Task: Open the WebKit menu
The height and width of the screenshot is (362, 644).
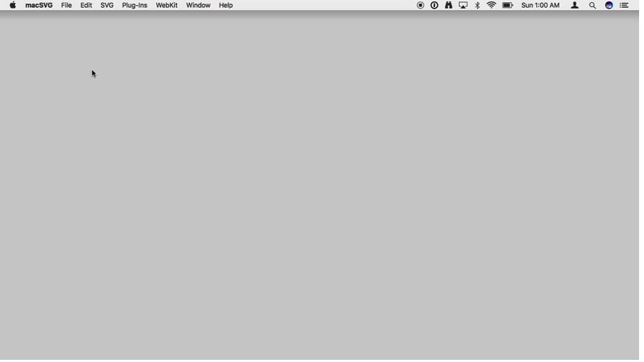Action: (167, 5)
